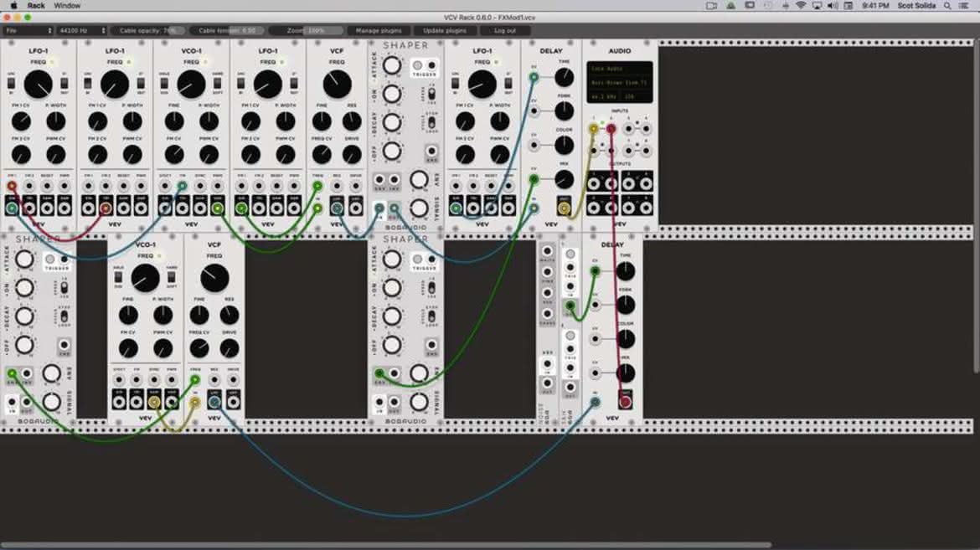
Task: Click top-row VCO-1 green SQR output jack
Action: tap(217, 208)
